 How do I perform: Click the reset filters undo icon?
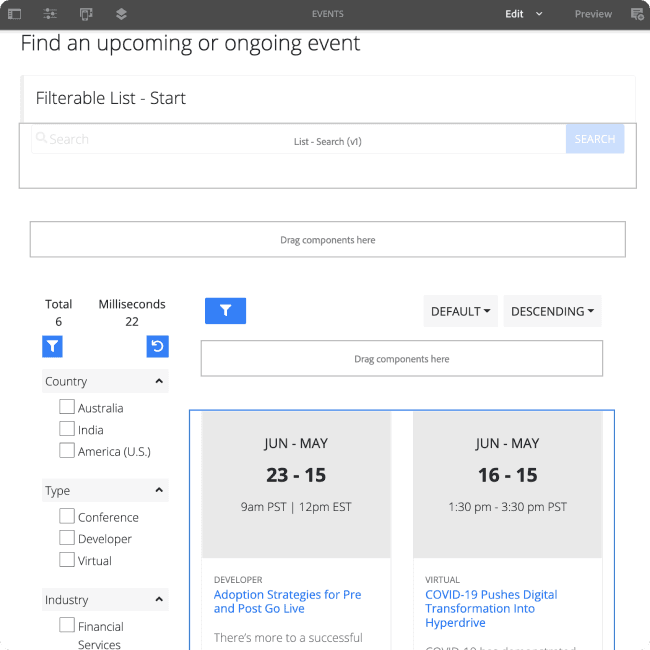tap(157, 346)
